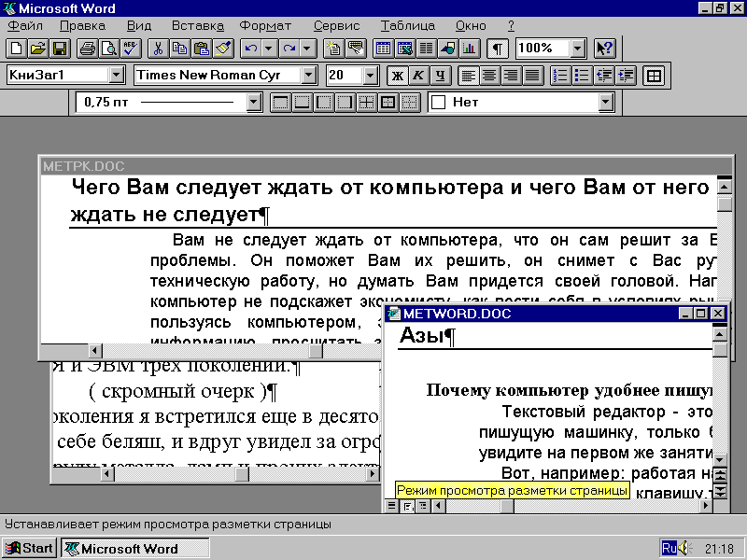
Task: Open the Columns layout icon
Action: (427, 49)
